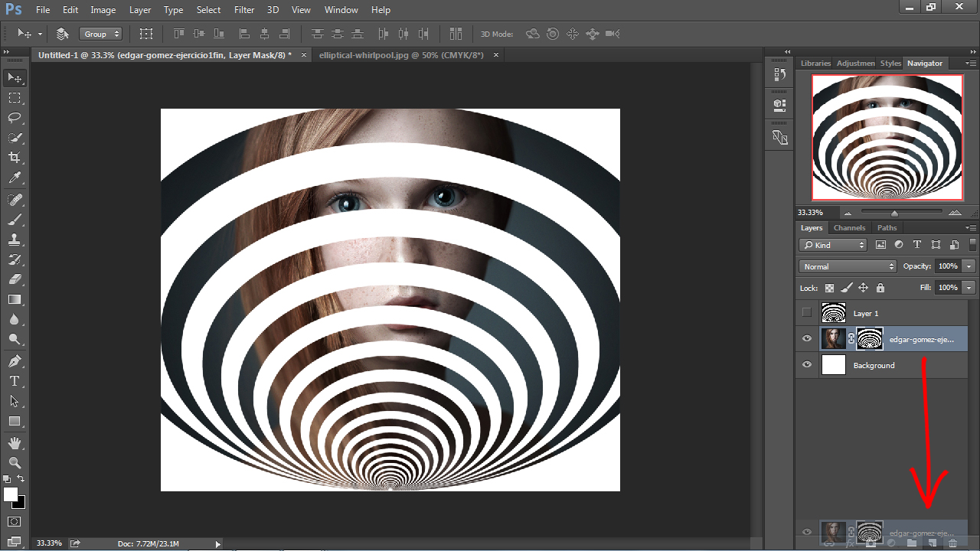Select the Pen tool
980x551 pixels.
pyautogui.click(x=15, y=361)
